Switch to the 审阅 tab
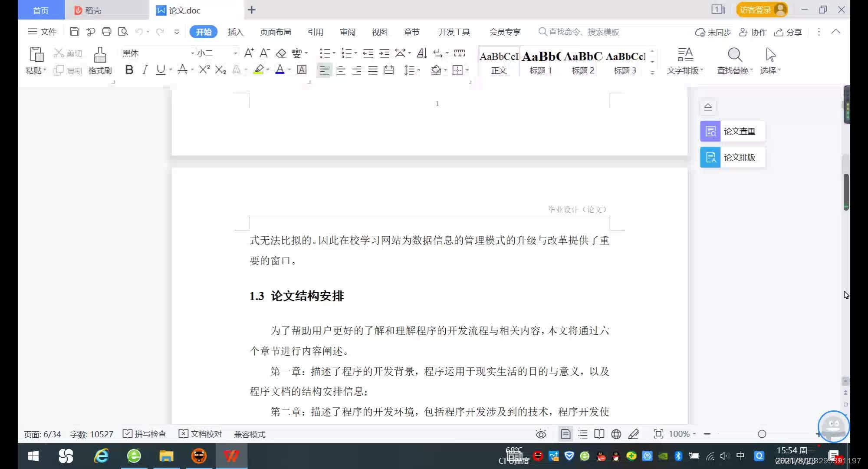The height and width of the screenshot is (469, 868). pos(348,32)
